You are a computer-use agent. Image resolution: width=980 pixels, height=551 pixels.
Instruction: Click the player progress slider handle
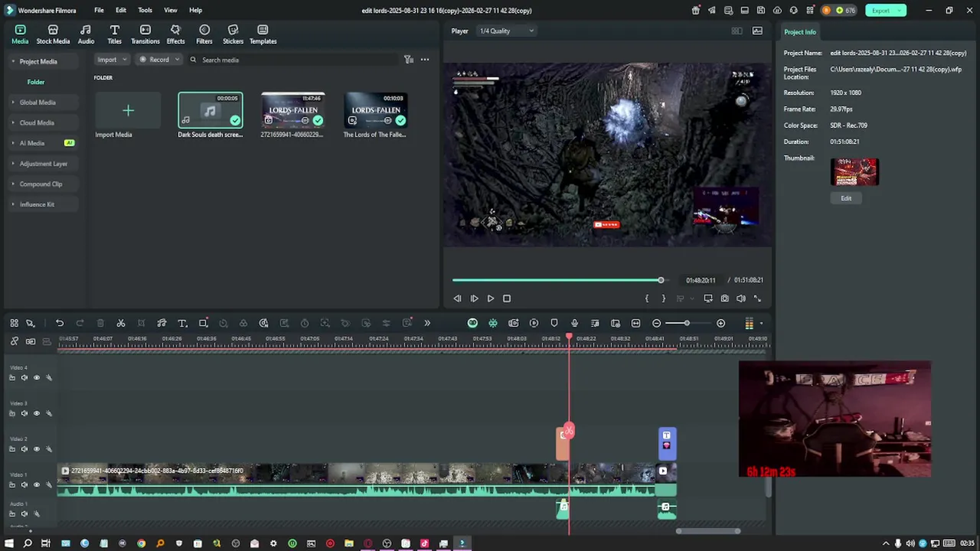pos(661,280)
